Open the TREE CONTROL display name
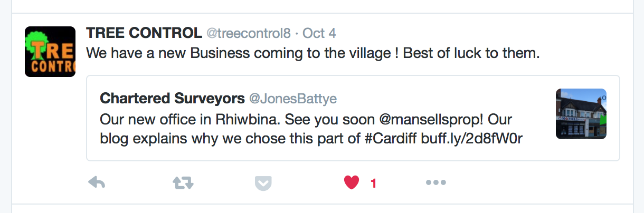 coord(144,34)
